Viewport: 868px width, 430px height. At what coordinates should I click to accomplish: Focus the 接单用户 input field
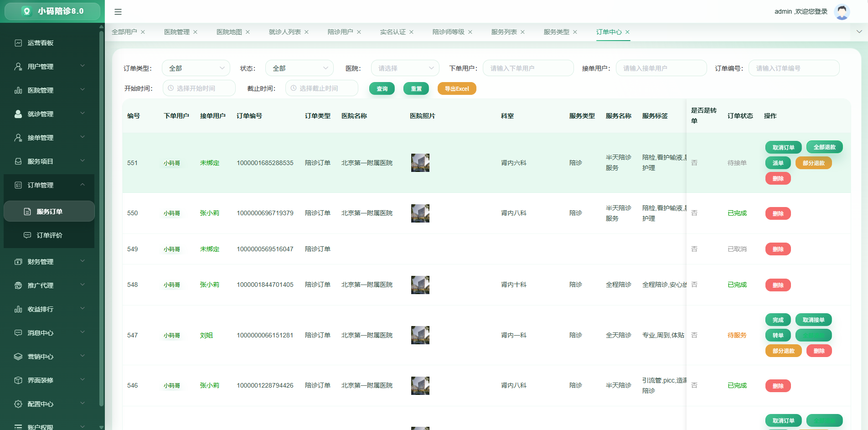point(661,68)
